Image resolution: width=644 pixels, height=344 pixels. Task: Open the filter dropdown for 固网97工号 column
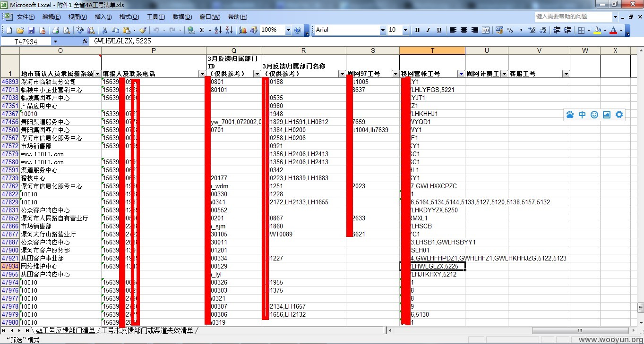point(395,74)
